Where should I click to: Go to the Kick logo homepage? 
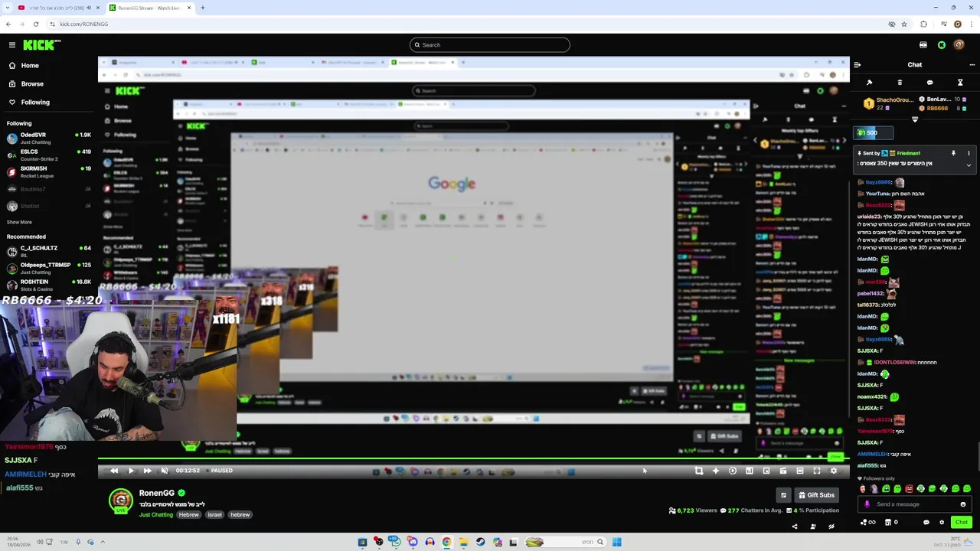38,44
